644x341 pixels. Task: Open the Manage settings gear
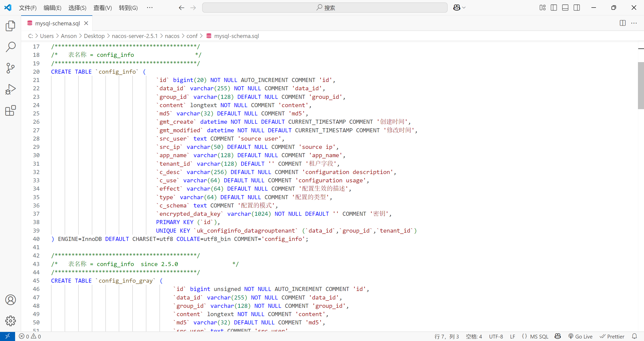click(x=10, y=321)
